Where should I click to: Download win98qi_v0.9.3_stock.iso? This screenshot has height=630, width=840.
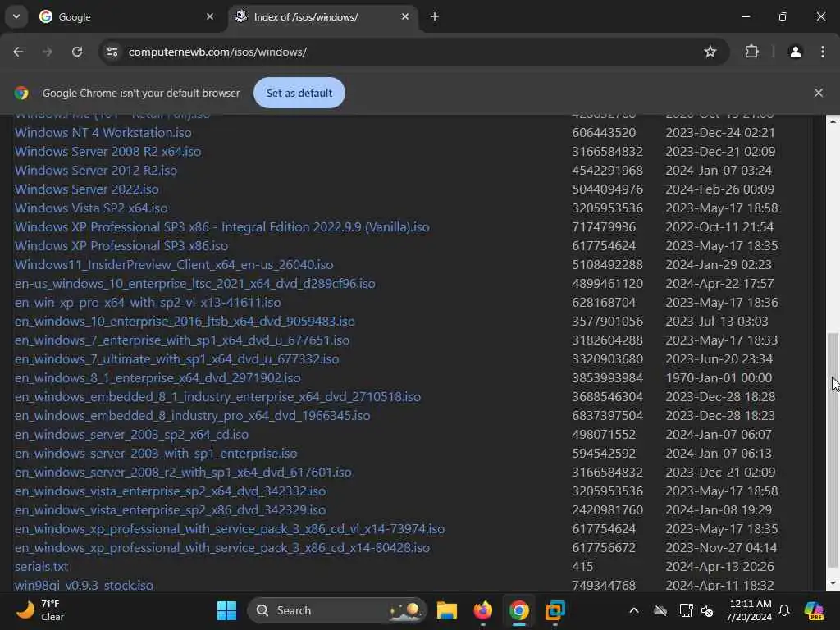84,585
